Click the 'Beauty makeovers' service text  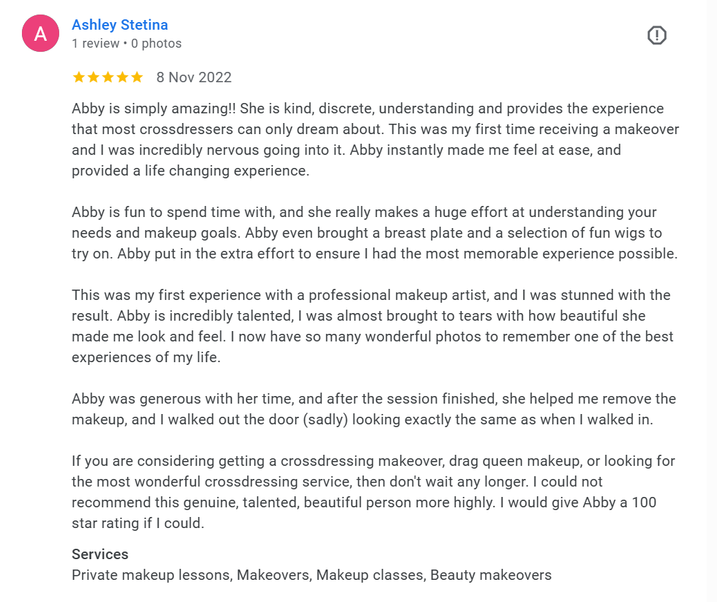click(x=491, y=575)
